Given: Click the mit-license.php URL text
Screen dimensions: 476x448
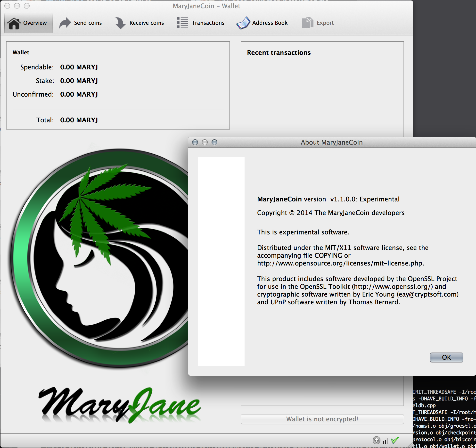Looking at the screenshot, I should pyautogui.click(x=340, y=263).
